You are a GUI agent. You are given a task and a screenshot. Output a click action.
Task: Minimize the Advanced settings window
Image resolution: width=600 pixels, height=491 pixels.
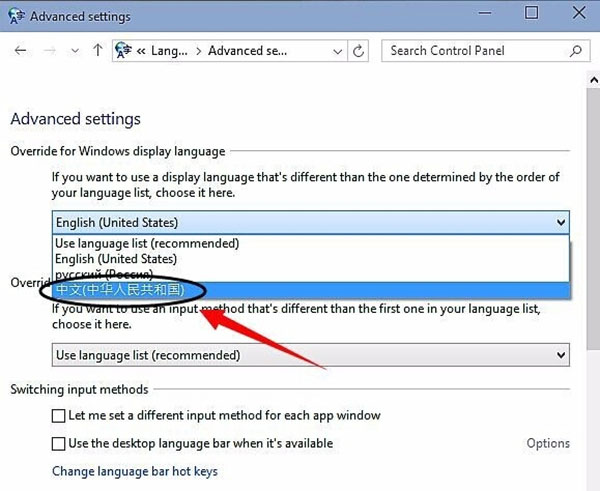click(485, 13)
